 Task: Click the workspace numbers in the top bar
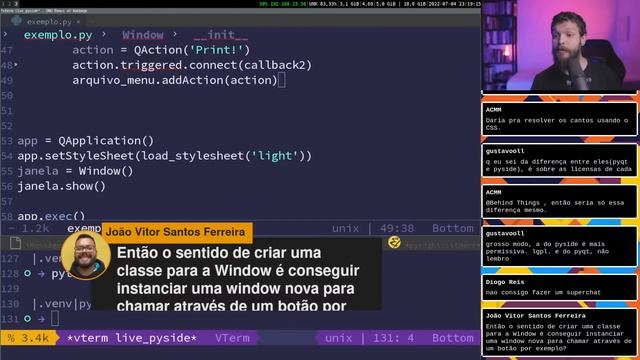pos(10,4)
